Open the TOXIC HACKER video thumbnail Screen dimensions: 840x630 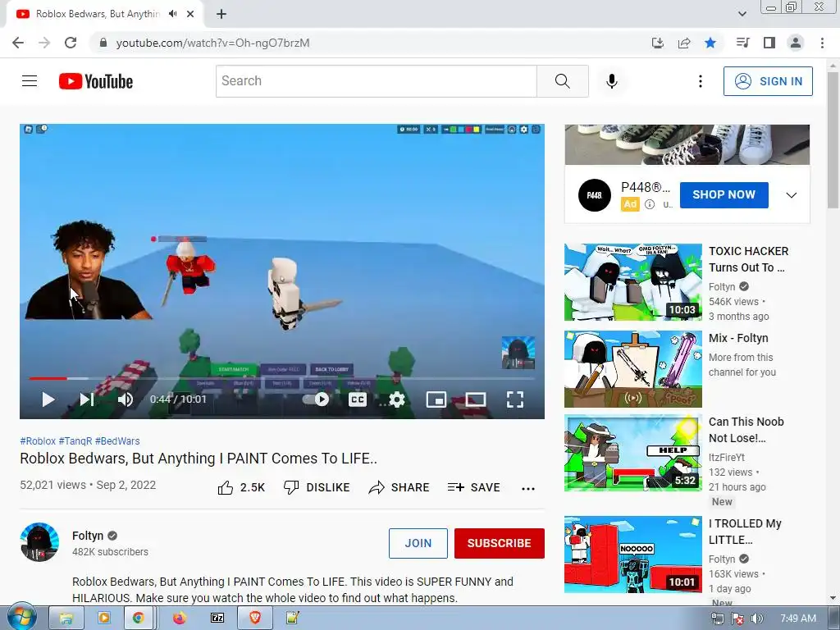pyautogui.click(x=632, y=282)
